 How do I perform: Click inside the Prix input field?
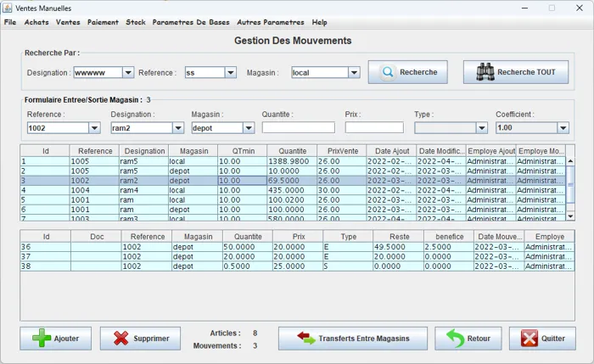[374, 128]
